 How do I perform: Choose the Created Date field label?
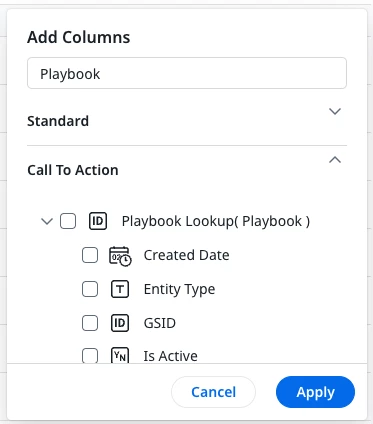pos(186,255)
